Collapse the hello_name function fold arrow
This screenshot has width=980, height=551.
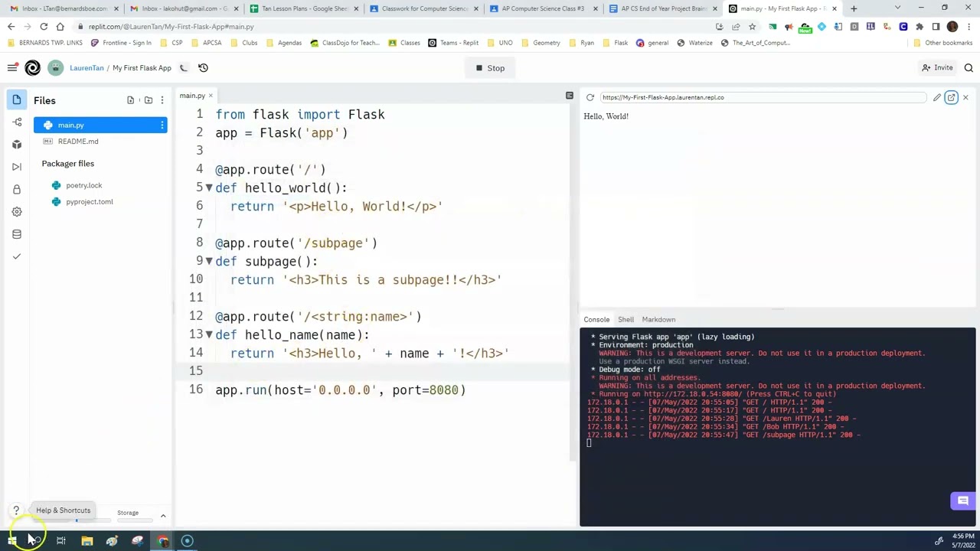pos(209,334)
